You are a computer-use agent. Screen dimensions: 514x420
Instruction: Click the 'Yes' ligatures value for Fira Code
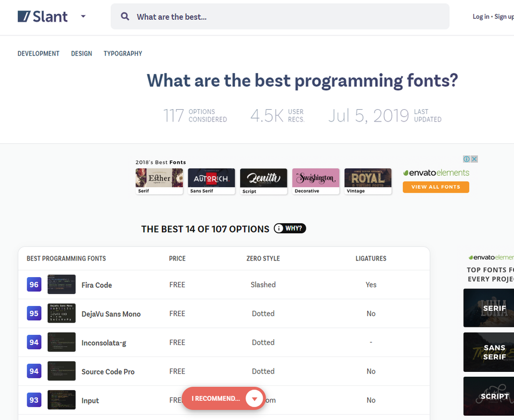click(371, 284)
